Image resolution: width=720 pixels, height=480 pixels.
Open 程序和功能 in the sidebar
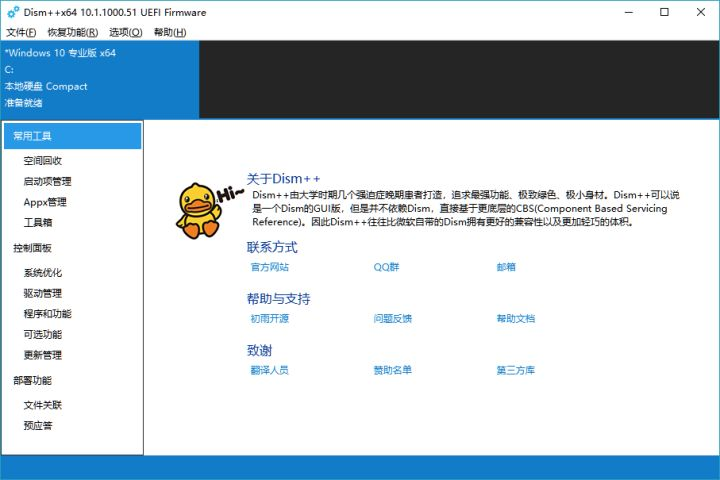pos(47,314)
